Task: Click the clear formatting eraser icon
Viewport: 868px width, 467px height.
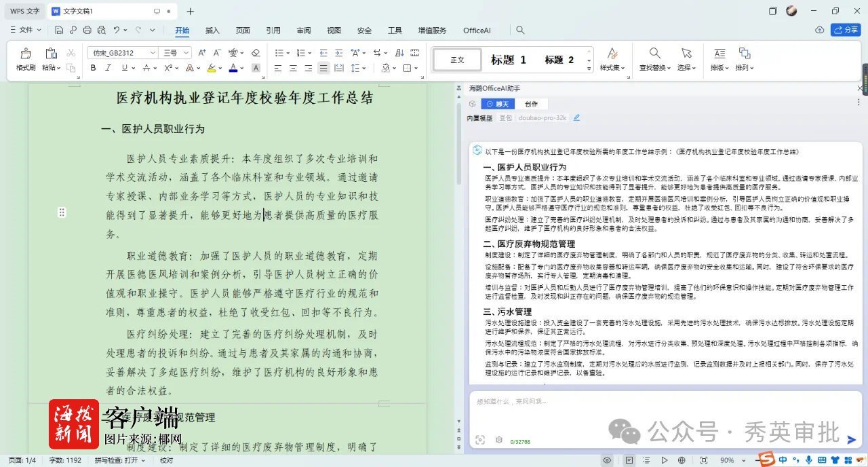Action: tap(256, 53)
